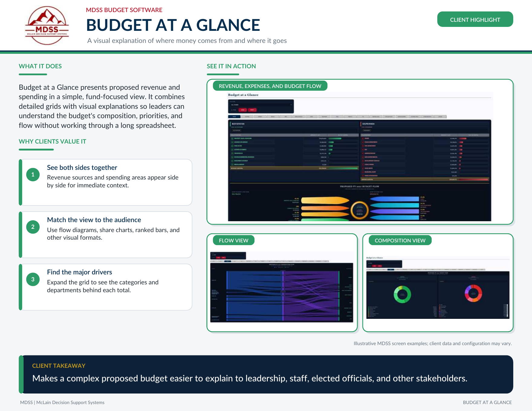
Task: Click the revenue subtotal row in the Revenues grid
Action: pyautogui.click(x=294, y=168)
